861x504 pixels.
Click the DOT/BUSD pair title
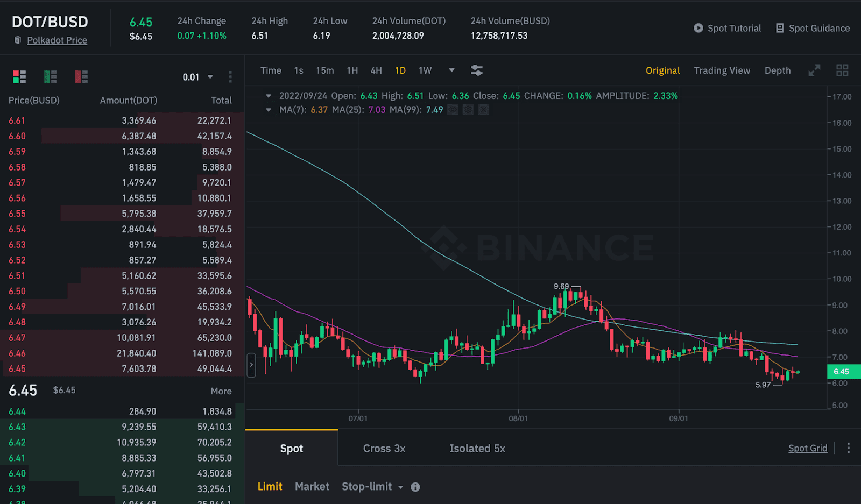pyautogui.click(x=50, y=22)
